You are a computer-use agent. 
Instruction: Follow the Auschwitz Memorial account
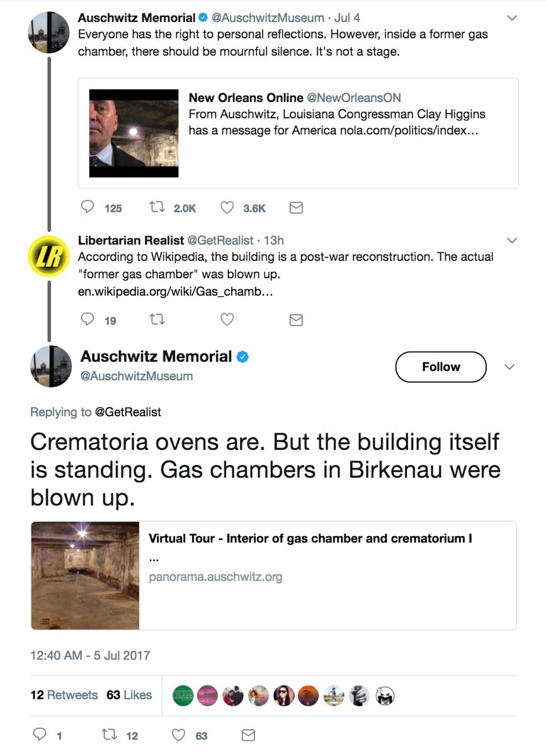pyautogui.click(x=441, y=367)
